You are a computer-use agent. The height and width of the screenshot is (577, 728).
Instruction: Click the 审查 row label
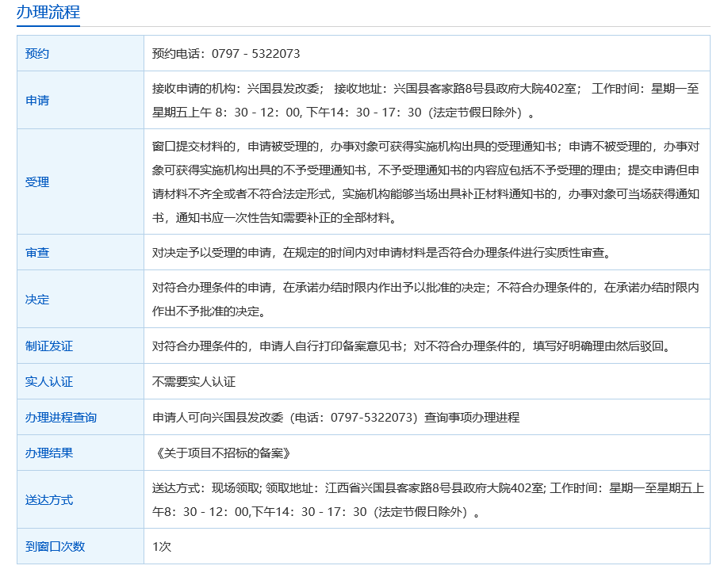point(37,253)
